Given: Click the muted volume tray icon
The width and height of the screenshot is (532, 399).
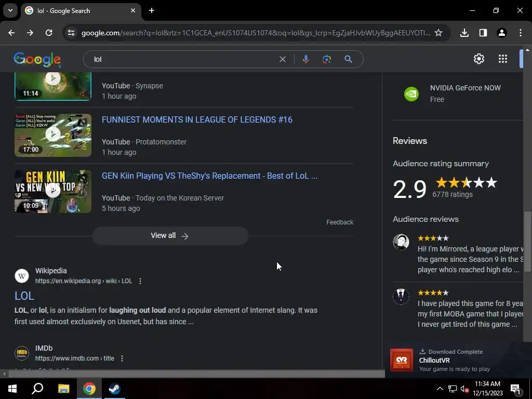Looking at the screenshot, I should [x=464, y=389].
